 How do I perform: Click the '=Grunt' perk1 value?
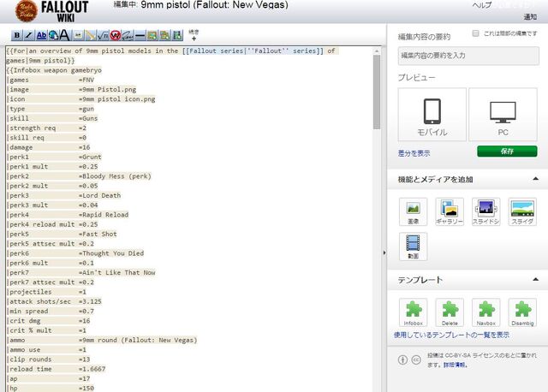pos(90,157)
